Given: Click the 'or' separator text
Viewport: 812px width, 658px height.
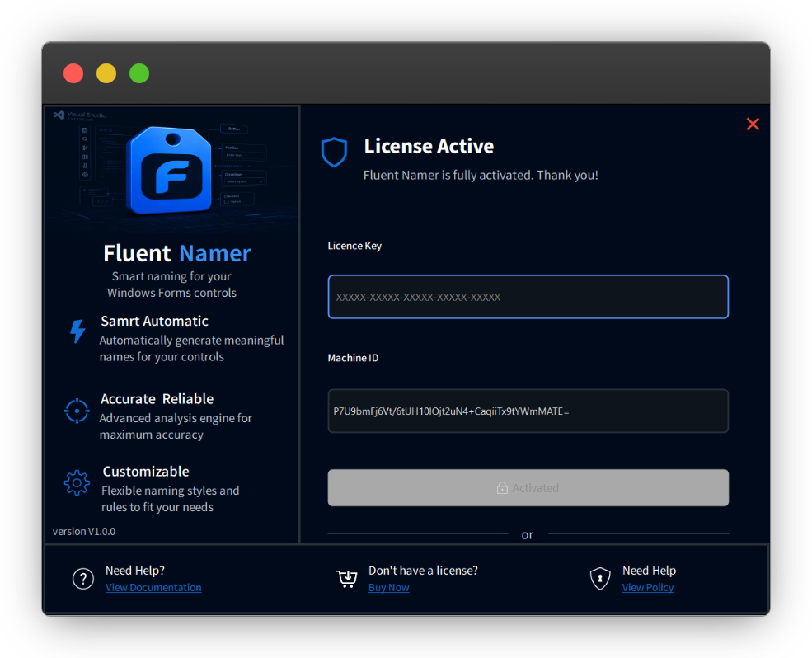Looking at the screenshot, I should [x=527, y=534].
